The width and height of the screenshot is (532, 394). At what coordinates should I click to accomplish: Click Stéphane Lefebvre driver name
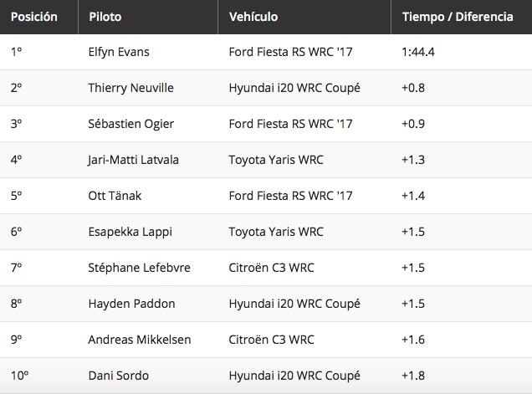coord(139,268)
